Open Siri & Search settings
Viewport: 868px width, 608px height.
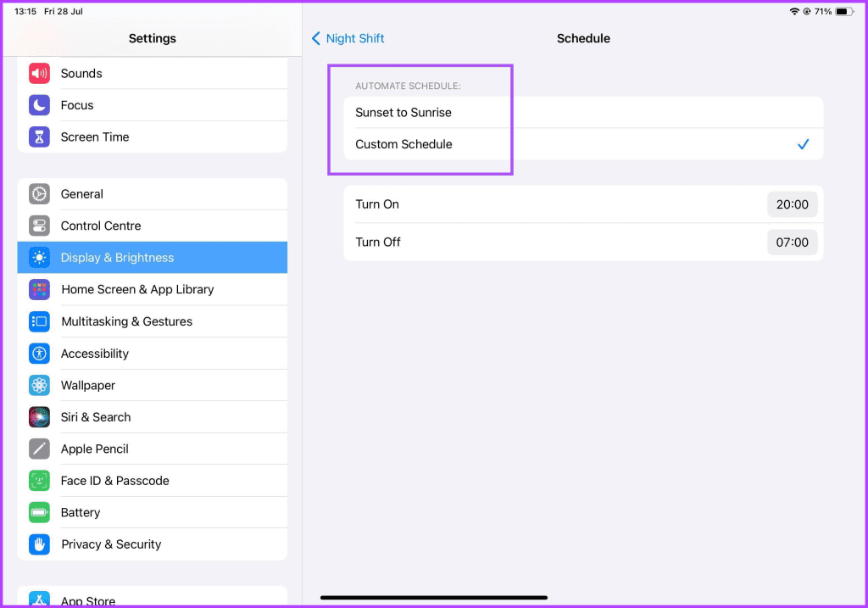[153, 417]
